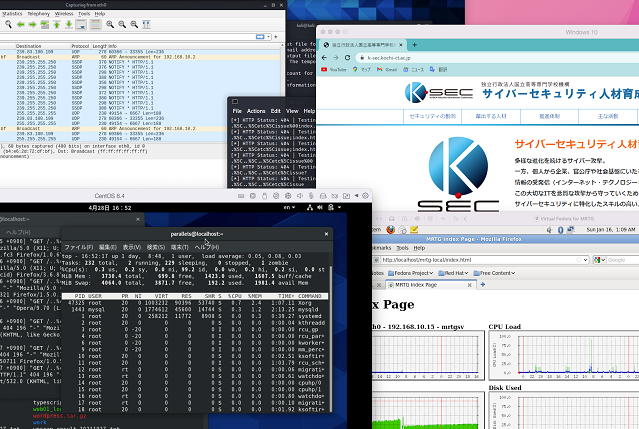Open CentOS 'en' input language dropdown
This screenshot has height=429, width=639.
tap(289, 207)
